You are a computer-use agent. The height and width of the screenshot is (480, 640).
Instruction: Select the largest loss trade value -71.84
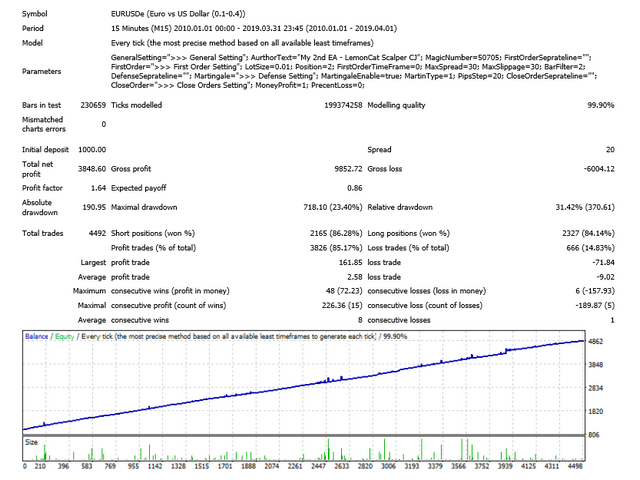pos(603,262)
